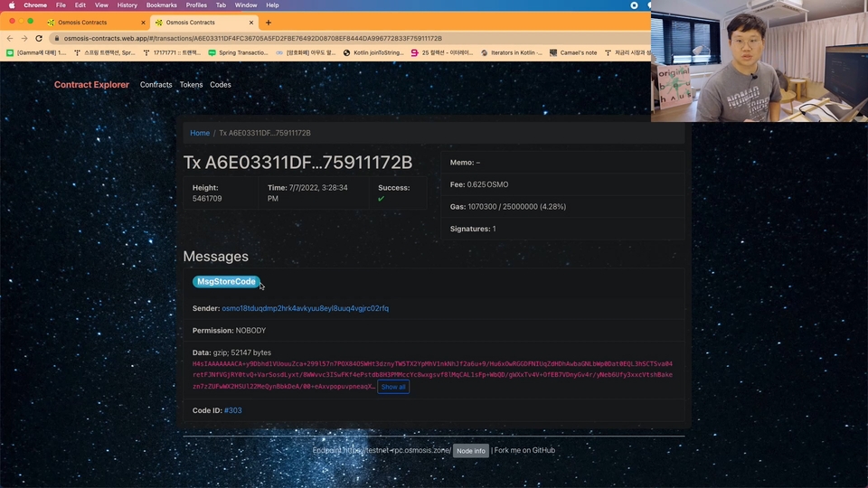Open the Camael's note bookmark

[x=573, y=52]
